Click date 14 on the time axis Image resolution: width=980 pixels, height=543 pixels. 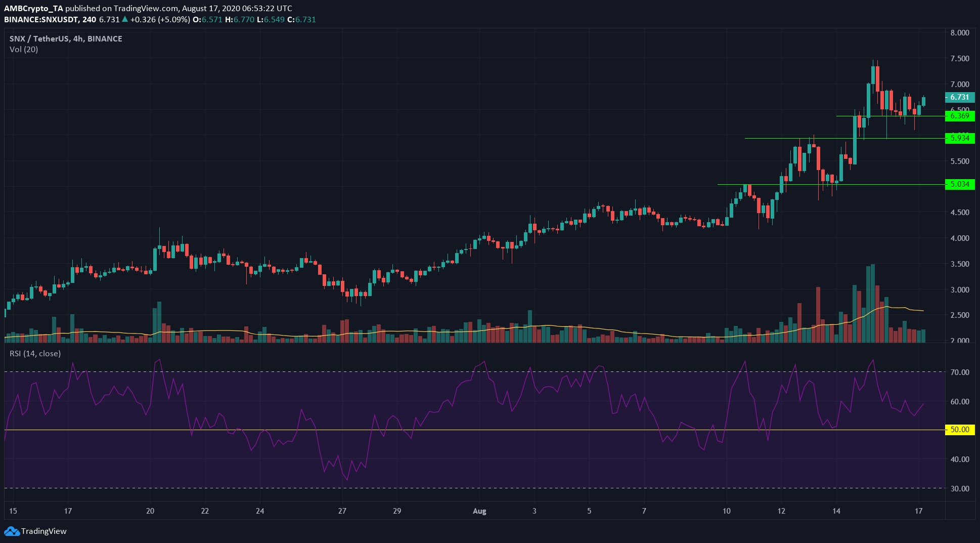[x=836, y=511]
